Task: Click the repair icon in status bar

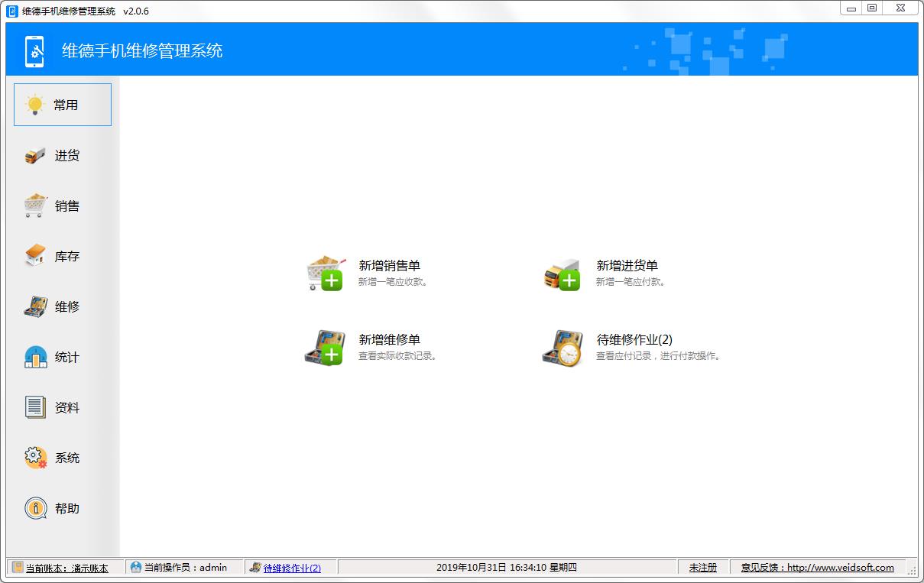Action: click(255, 567)
